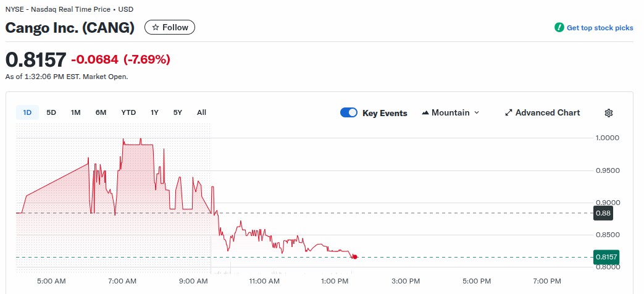Switch chart to YTD range
Image resolution: width=644 pixels, height=294 pixels.
128,112
